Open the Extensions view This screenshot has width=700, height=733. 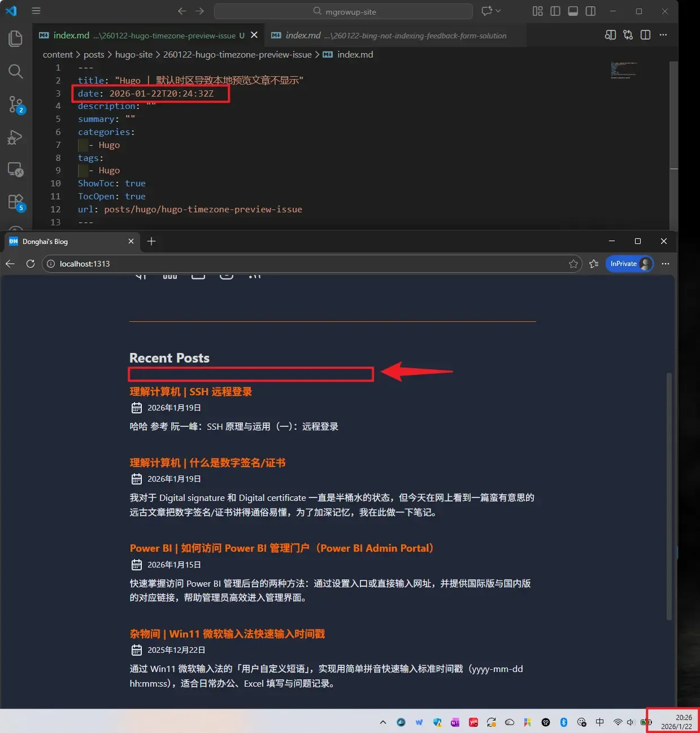click(x=15, y=202)
